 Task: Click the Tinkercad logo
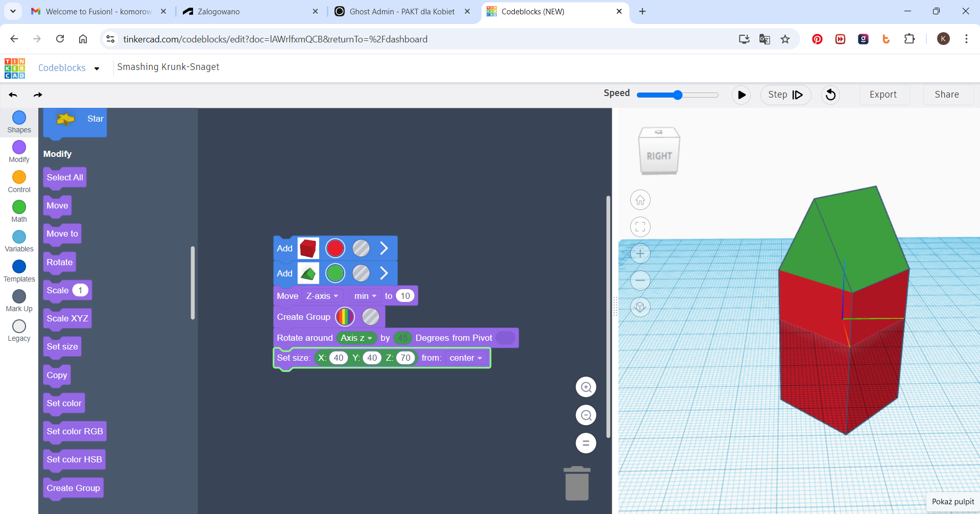click(x=15, y=68)
